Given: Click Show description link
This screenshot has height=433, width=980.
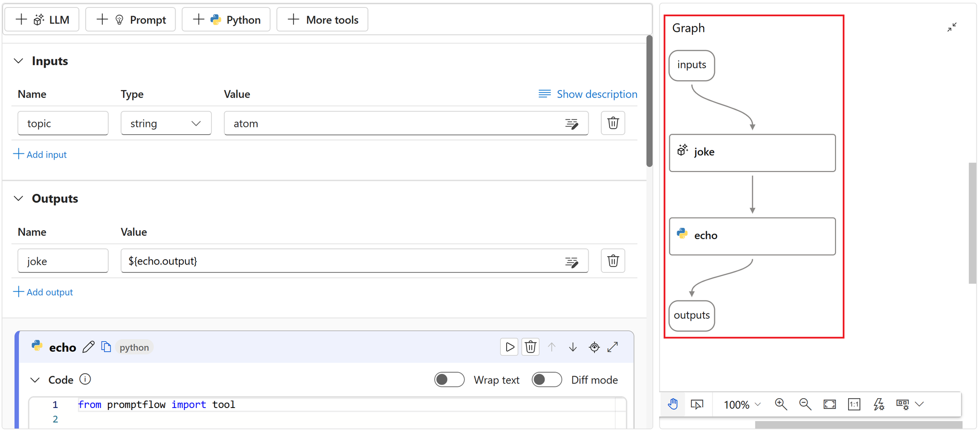Looking at the screenshot, I should click(588, 94).
